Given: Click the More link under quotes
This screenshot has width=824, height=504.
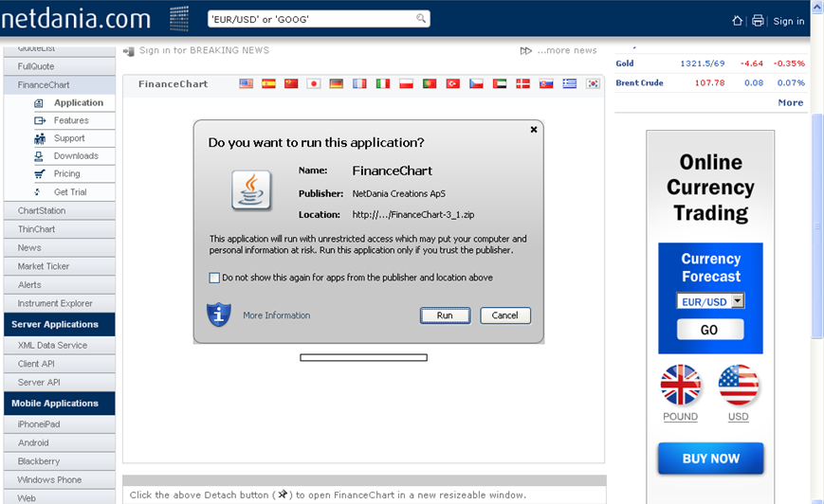Looking at the screenshot, I should pos(791,102).
